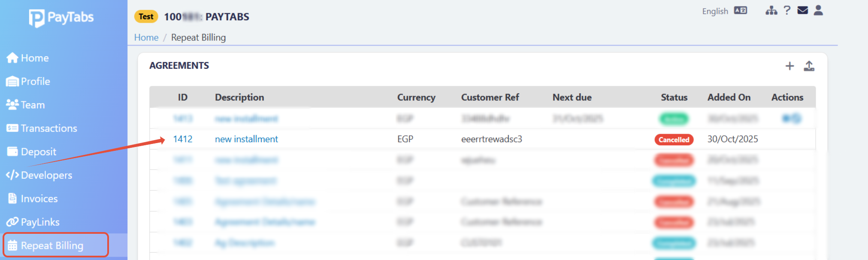
Task: Open the Team sidebar section
Action: coord(26,105)
